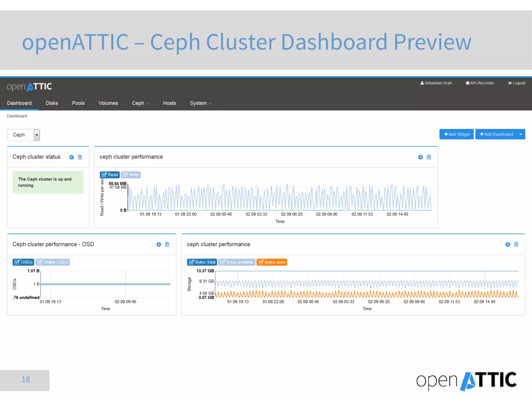The width and height of the screenshot is (532, 399).
Task: Delete the Ceph cluster status widget
Action: pos(80,157)
